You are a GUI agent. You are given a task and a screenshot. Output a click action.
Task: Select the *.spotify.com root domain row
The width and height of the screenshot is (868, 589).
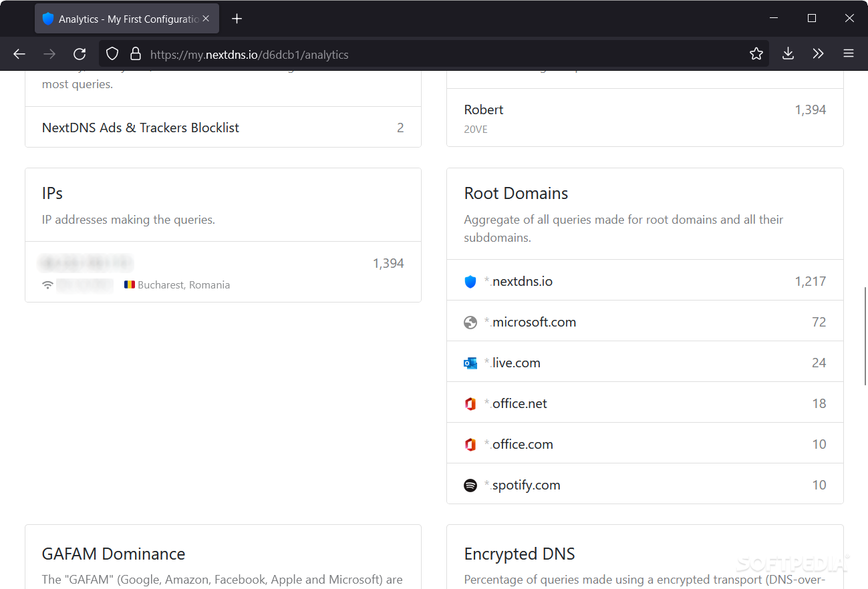click(x=645, y=484)
